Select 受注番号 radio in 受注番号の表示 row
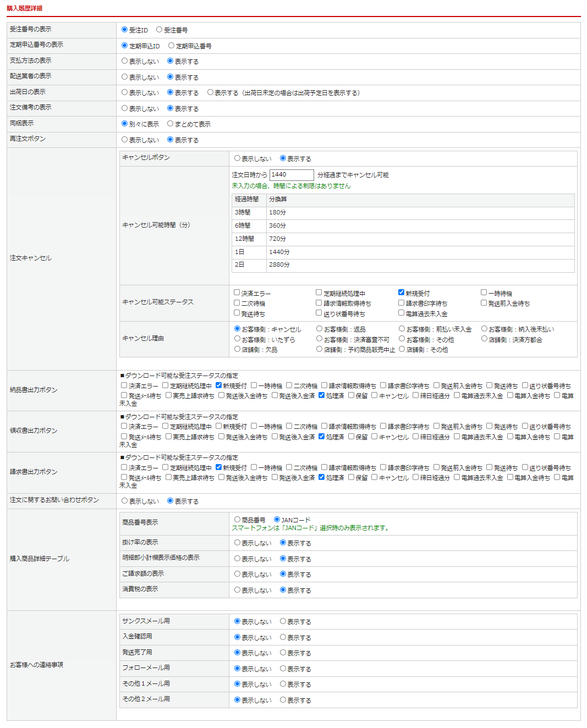Viewport: 587px width, 728px height. pos(159,30)
